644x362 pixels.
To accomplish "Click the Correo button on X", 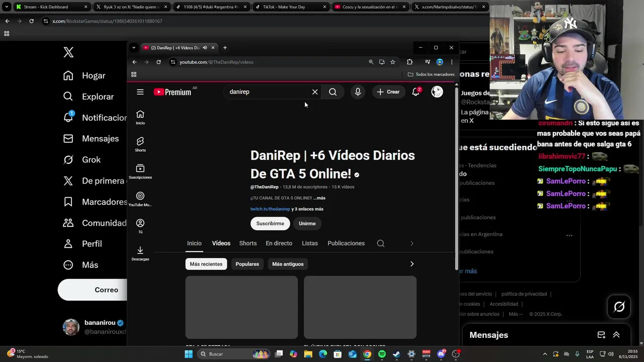I will (x=93, y=290).
